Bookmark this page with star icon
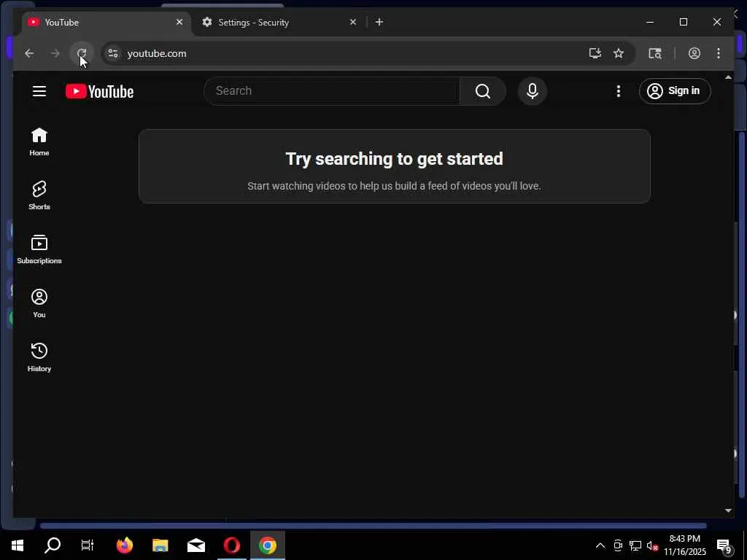The width and height of the screenshot is (747, 560). (619, 53)
